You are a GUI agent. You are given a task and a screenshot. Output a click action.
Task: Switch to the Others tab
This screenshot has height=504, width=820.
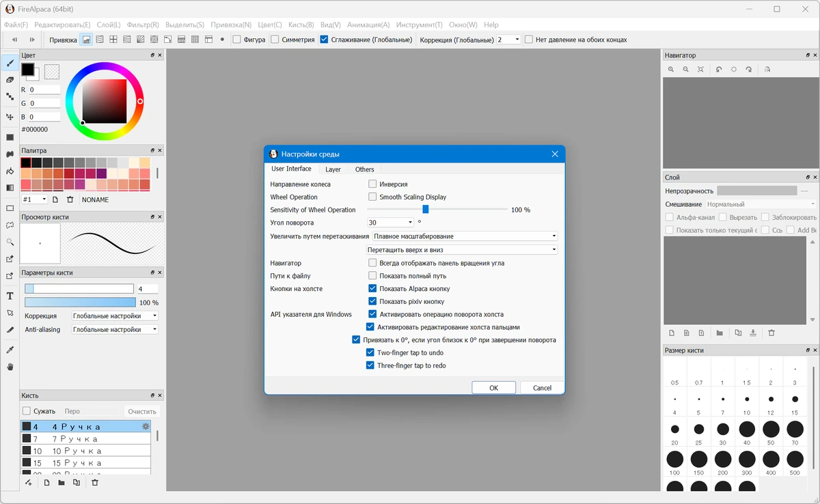(364, 169)
